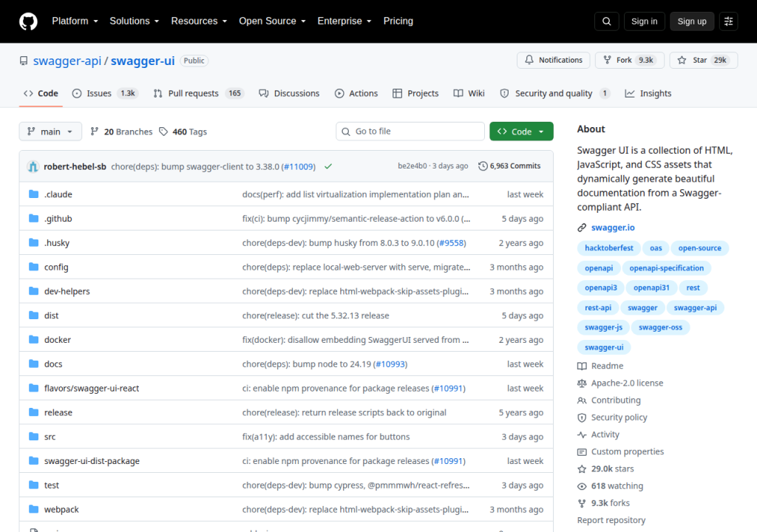Click the commit history clock icon

(483, 166)
